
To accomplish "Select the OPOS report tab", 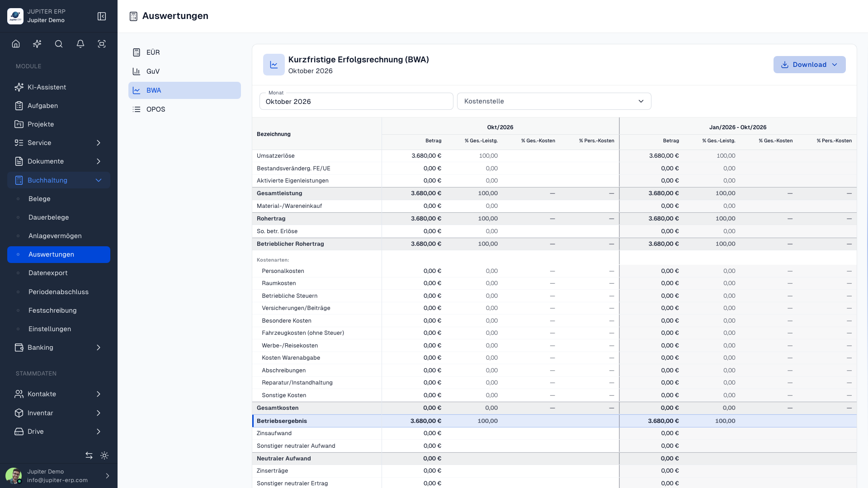I will [184, 109].
